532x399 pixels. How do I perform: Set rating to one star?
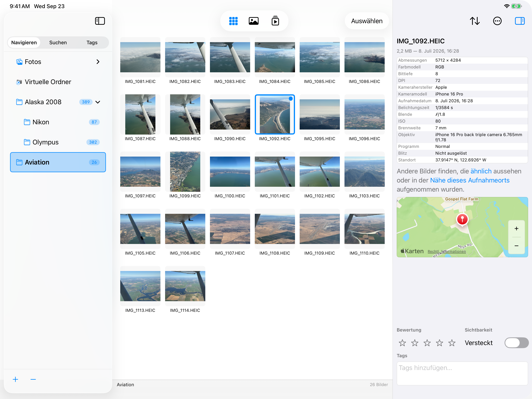(x=402, y=343)
